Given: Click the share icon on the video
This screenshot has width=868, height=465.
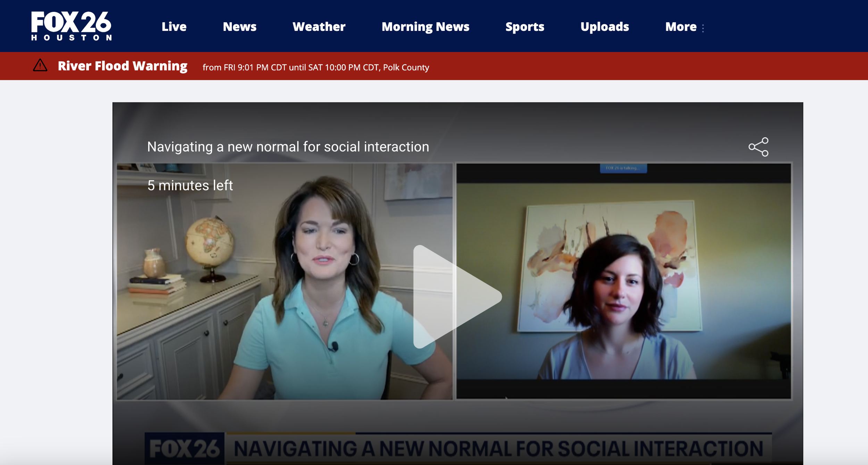Looking at the screenshot, I should tap(758, 147).
